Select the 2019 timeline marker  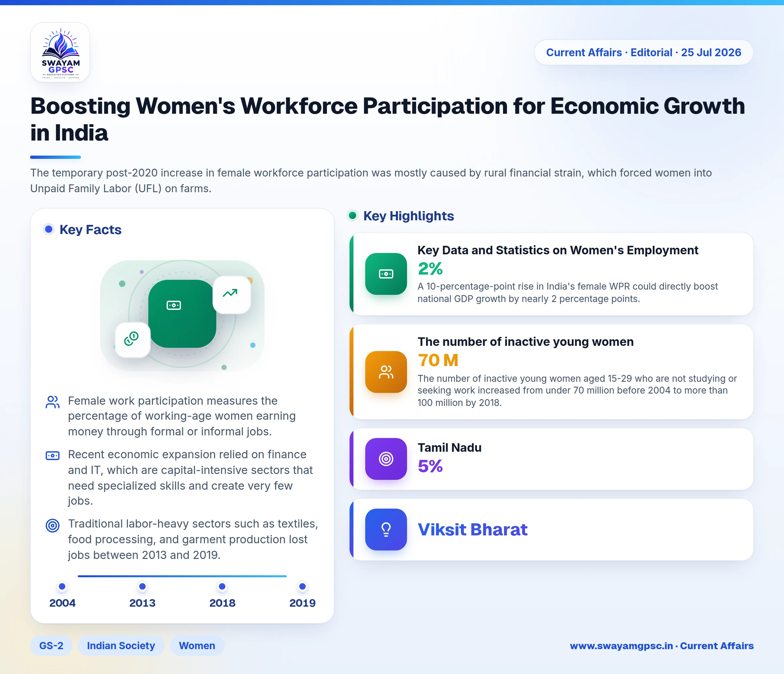coord(302,586)
